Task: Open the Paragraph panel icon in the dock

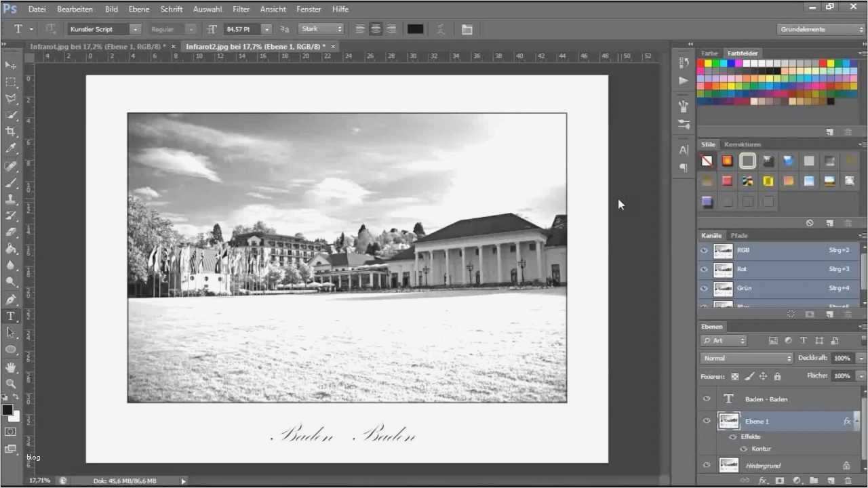Action: (x=684, y=167)
